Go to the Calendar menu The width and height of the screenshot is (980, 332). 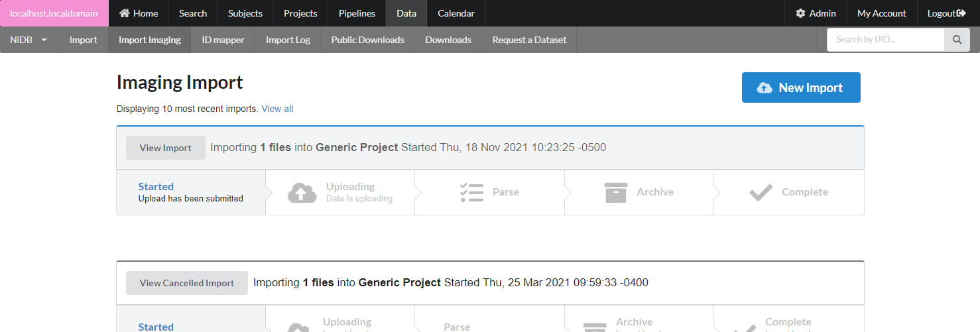click(456, 13)
